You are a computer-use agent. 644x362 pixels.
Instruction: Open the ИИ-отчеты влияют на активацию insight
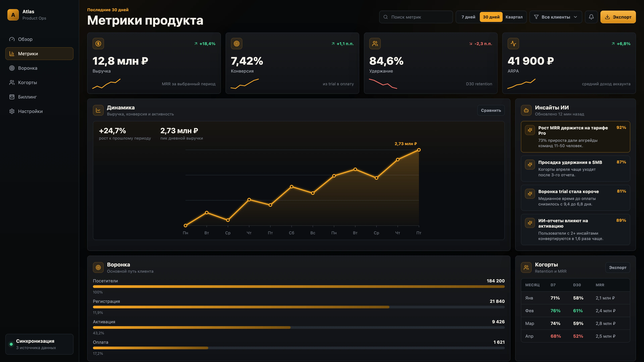pos(575,229)
